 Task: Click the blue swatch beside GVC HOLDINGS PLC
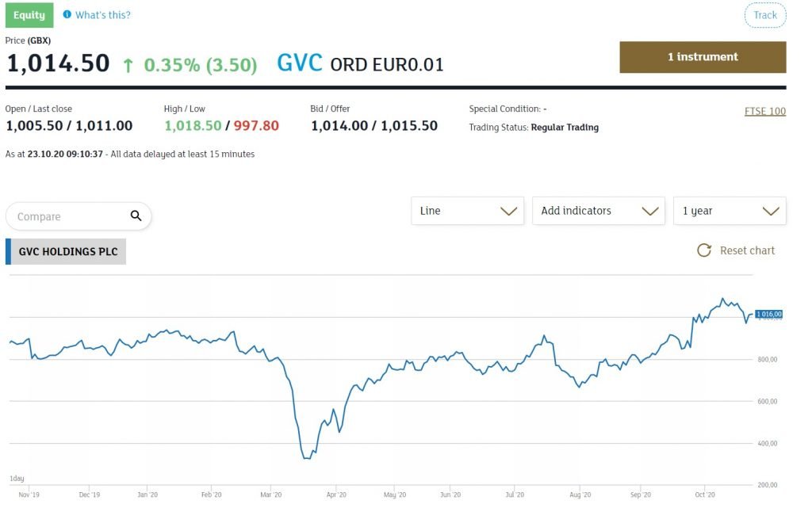[x=8, y=252]
